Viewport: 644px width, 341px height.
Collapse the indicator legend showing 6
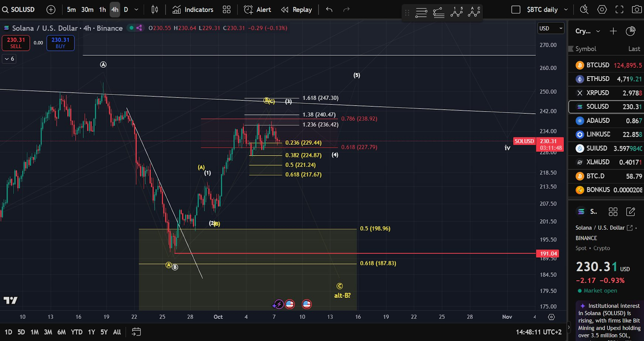point(9,59)
